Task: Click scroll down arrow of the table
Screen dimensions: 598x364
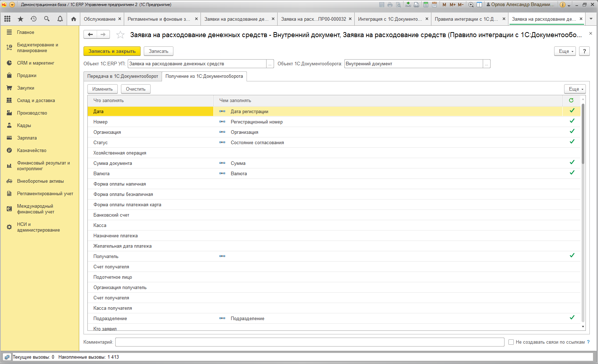Action: 583,327
